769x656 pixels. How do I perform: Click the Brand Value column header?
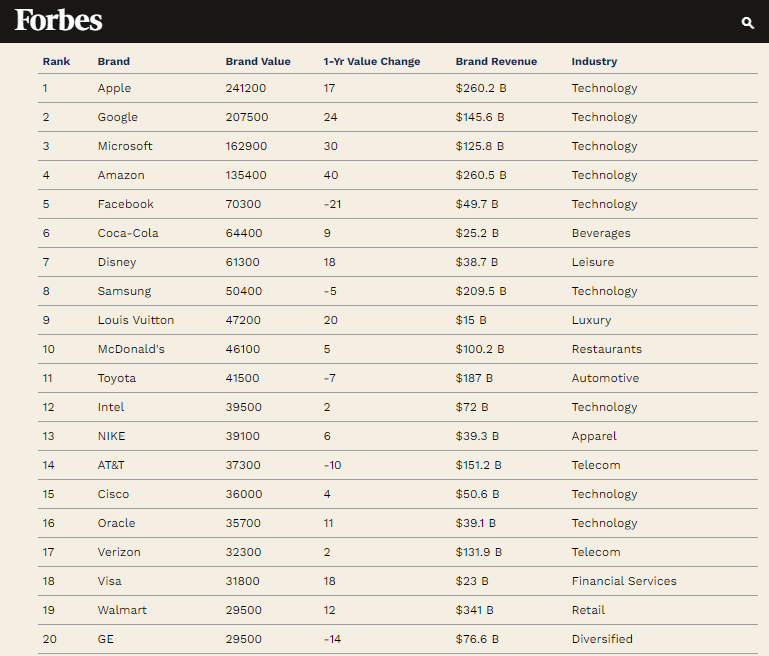pos(258,61)
